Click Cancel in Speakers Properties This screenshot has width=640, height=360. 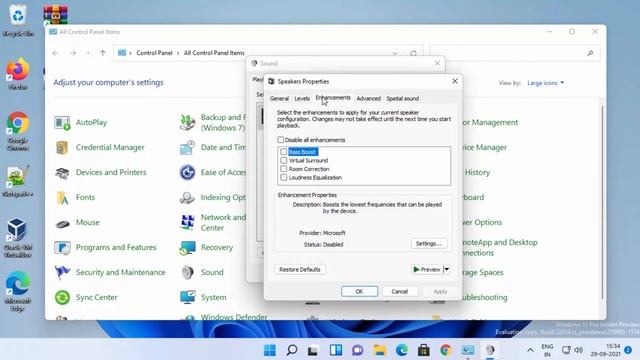(x=400, y=291)
